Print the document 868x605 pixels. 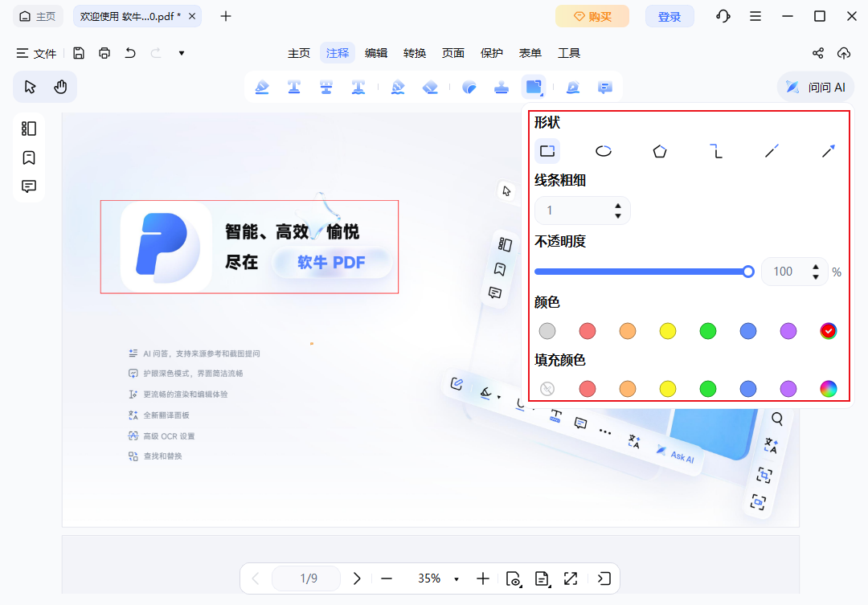tap(104, 53)
